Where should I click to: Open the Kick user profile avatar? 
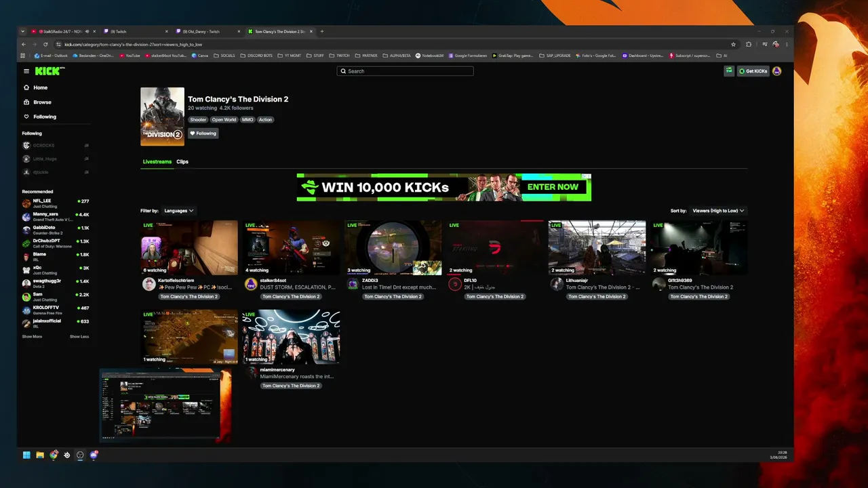tap(777, 70)
